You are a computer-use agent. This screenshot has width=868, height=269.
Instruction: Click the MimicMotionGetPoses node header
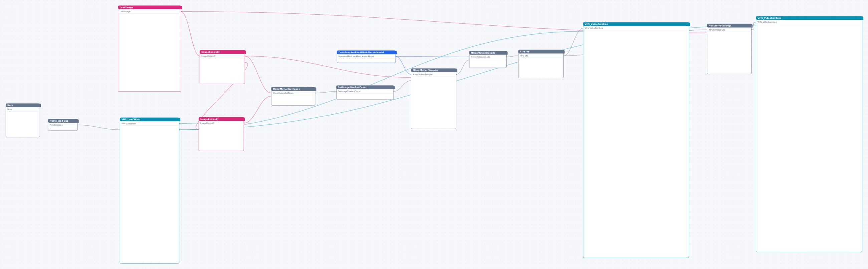294,89
